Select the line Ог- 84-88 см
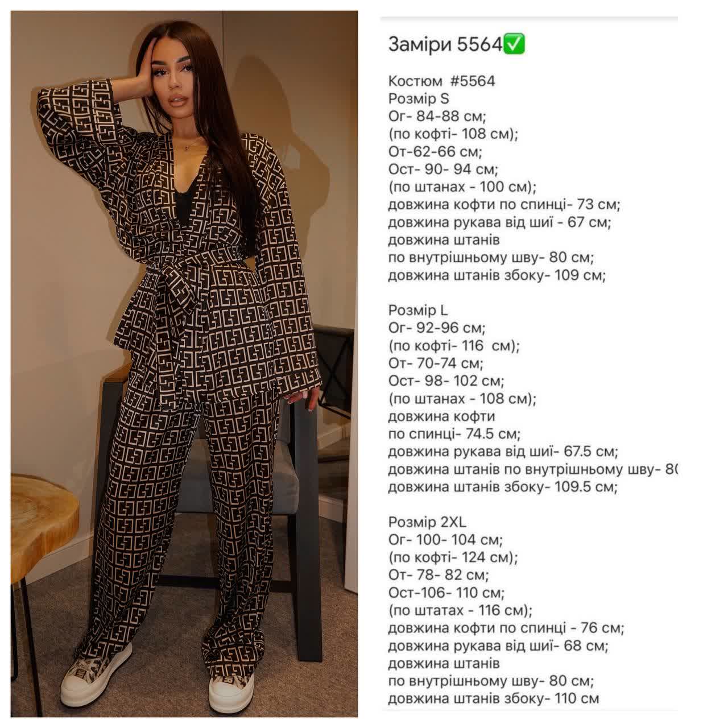 pos(437,116)
